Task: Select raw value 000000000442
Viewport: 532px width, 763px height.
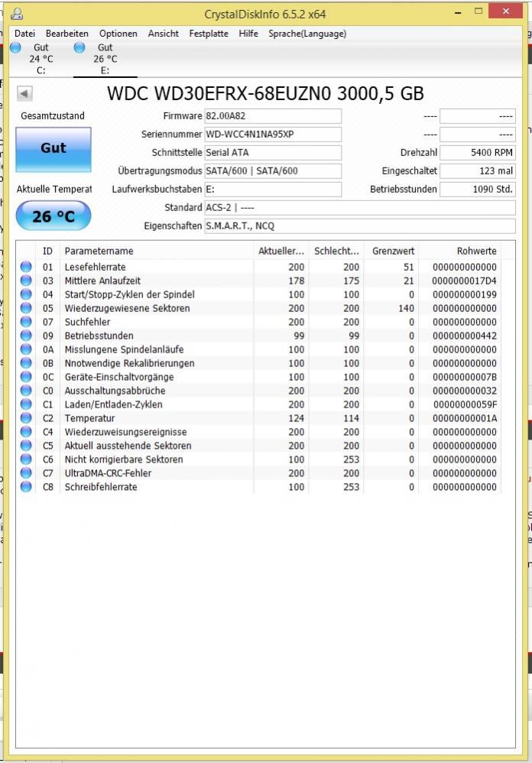Action: tap(465, 336)
